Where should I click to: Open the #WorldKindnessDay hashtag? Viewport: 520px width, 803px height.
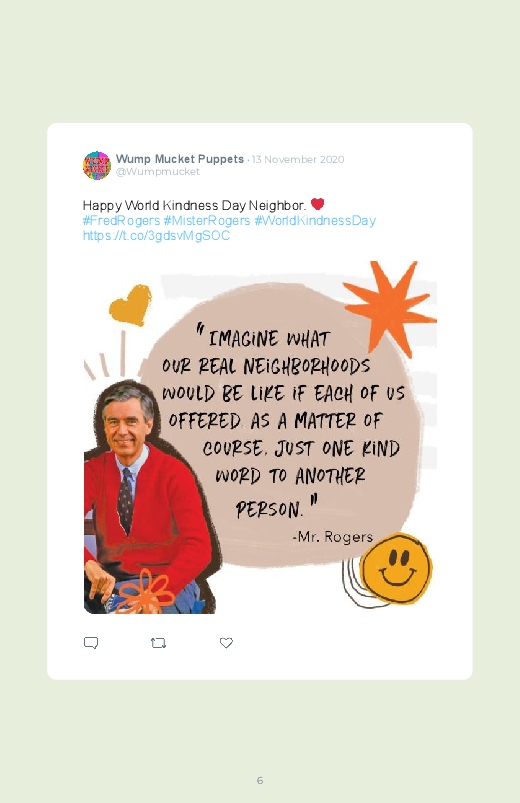pyautogui.click(x=315, y=221)
